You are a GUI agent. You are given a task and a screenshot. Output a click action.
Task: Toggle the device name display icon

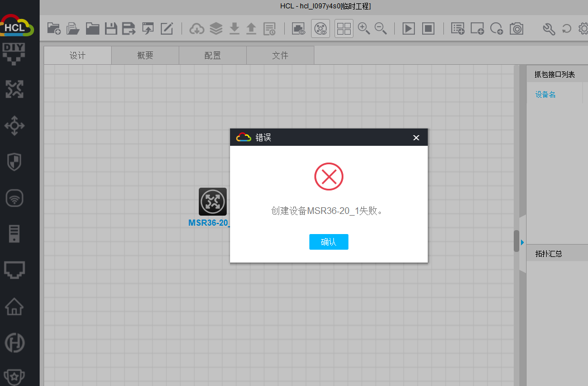click(x=321, y=28)
